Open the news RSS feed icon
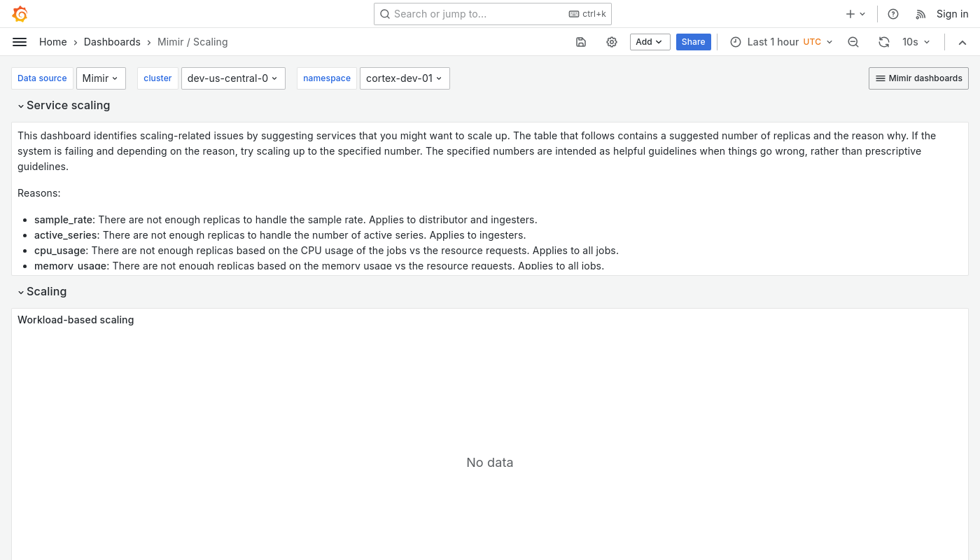980x560 pixels. click(x=921, y=14)
